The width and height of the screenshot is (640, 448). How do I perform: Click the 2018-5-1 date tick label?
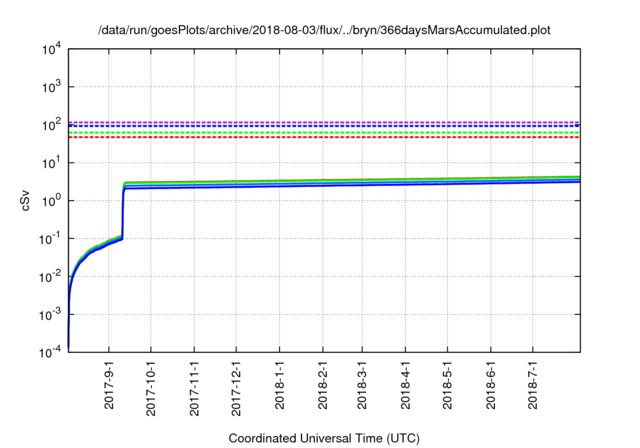click(x=447, y=385)
